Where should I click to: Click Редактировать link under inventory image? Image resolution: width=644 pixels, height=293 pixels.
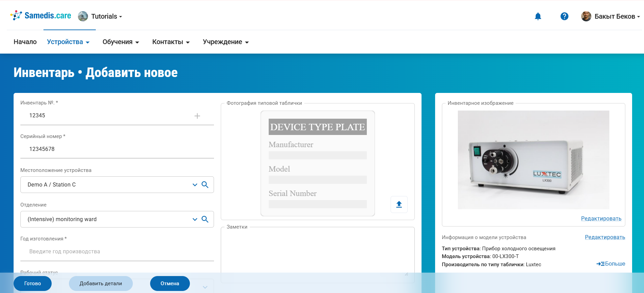(601, 219)
